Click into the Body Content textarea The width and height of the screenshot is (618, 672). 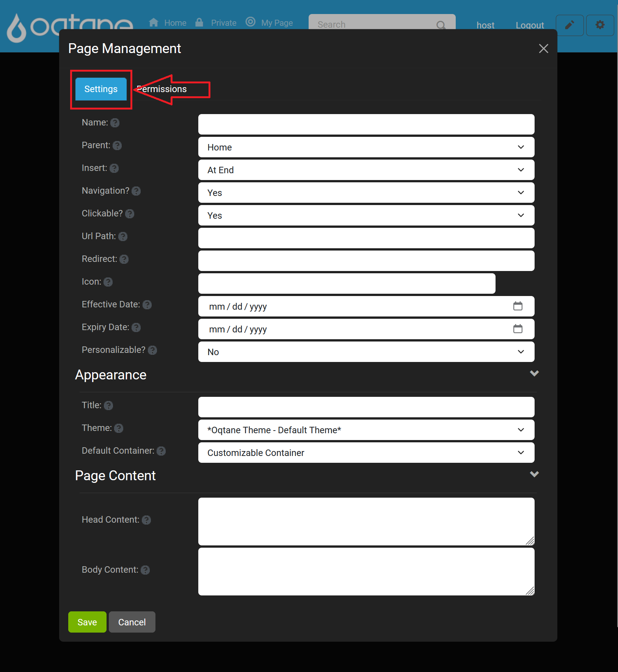pyautogui.click(x=366, y=572)
